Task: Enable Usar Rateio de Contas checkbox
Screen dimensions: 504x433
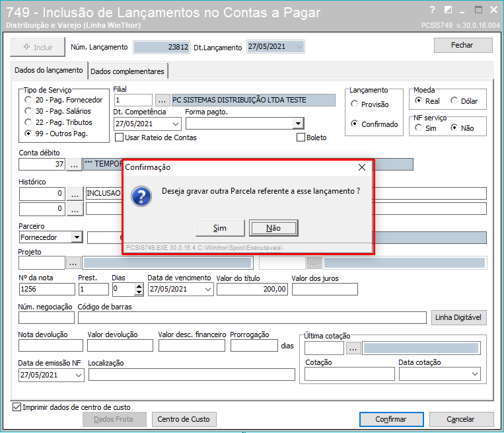Action: 120,138
